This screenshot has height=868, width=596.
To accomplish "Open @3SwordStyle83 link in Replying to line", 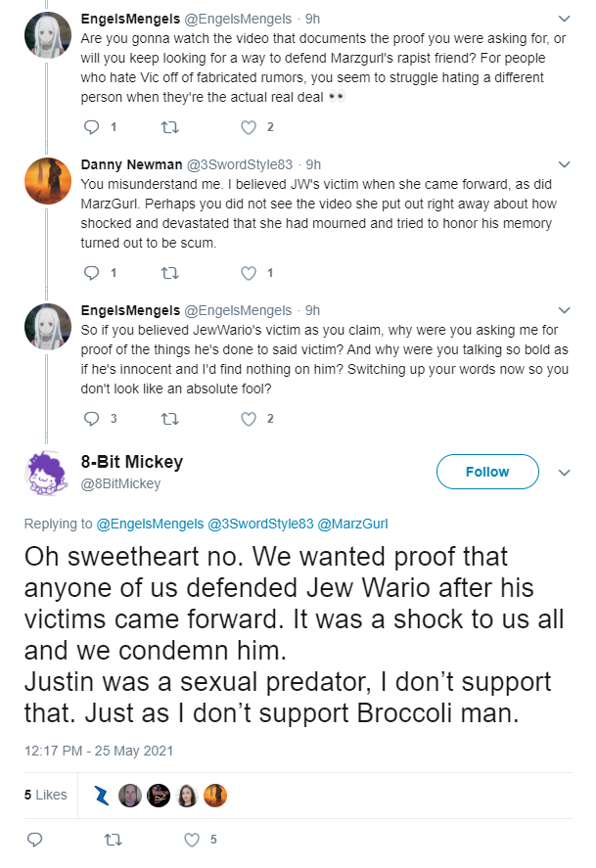I will pyautogui.click(x=260, y=524).
